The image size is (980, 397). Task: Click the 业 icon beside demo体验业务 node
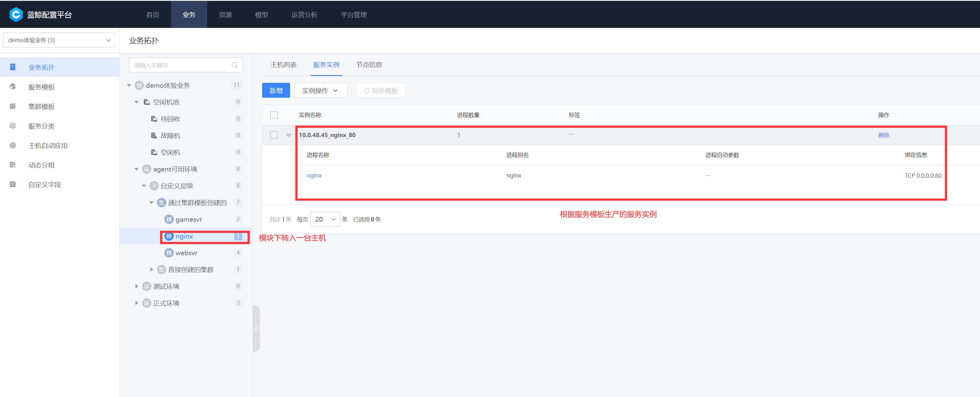pyautogui.click(x=139, y=85)
